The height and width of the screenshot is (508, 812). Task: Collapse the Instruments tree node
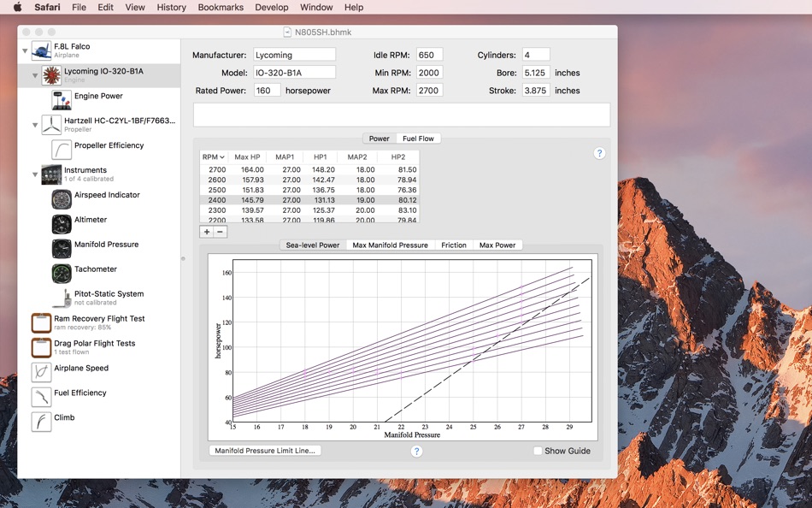pyautogui.click(x=35, y=174)
